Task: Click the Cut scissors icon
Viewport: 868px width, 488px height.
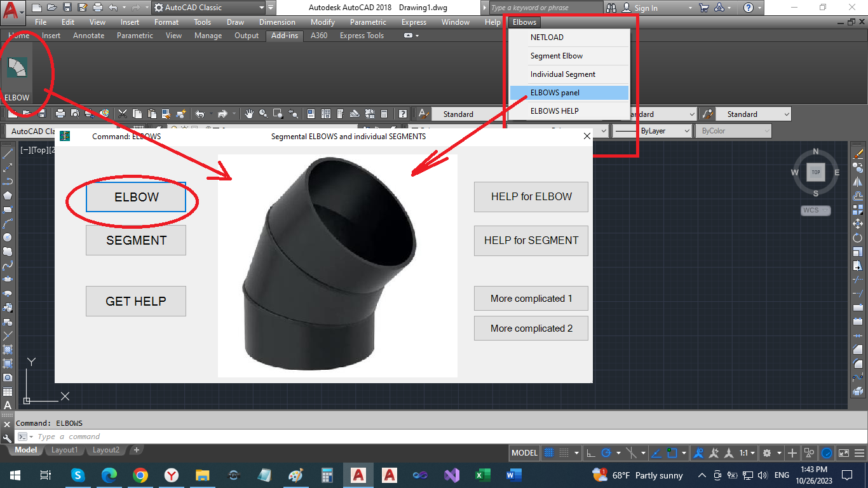Action: pyautogui.click(x=123, y=114)
